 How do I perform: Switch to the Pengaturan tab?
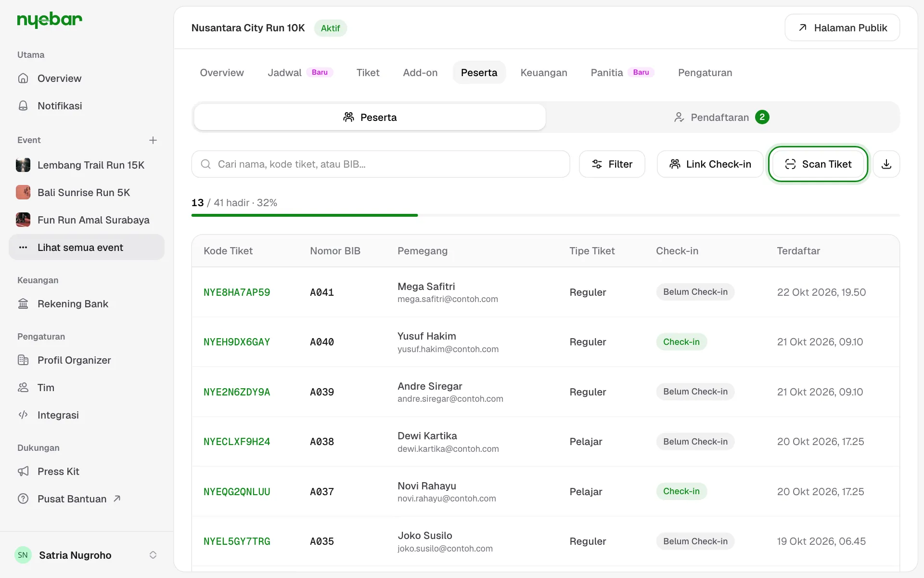pyautogui.click(x=705, y=73)
